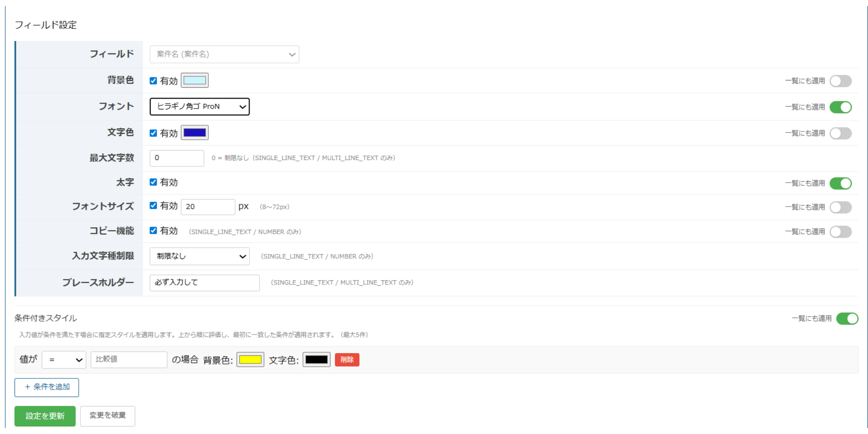The image size is (868, 434).
Task: Disable 一覧にも適用 toggle for フォント
Action: point(840,107)
